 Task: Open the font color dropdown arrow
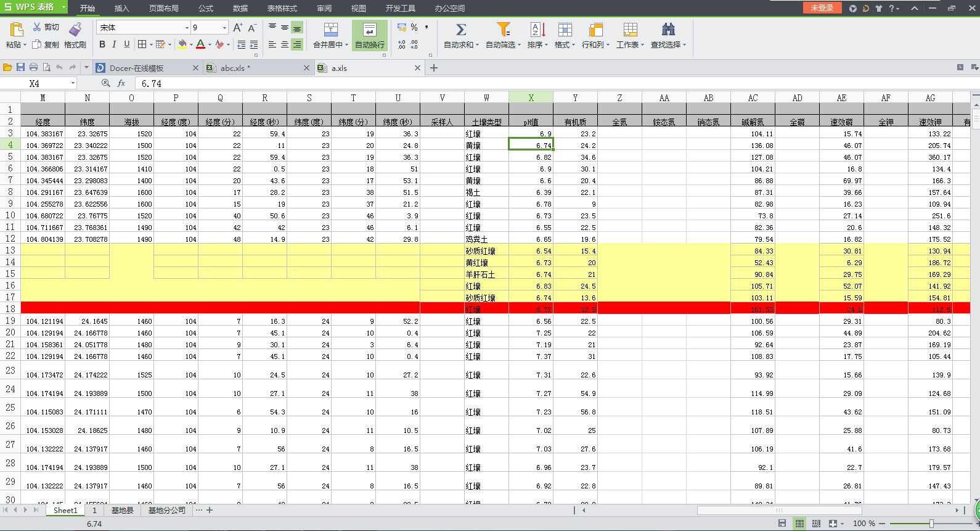coord(210,44)
